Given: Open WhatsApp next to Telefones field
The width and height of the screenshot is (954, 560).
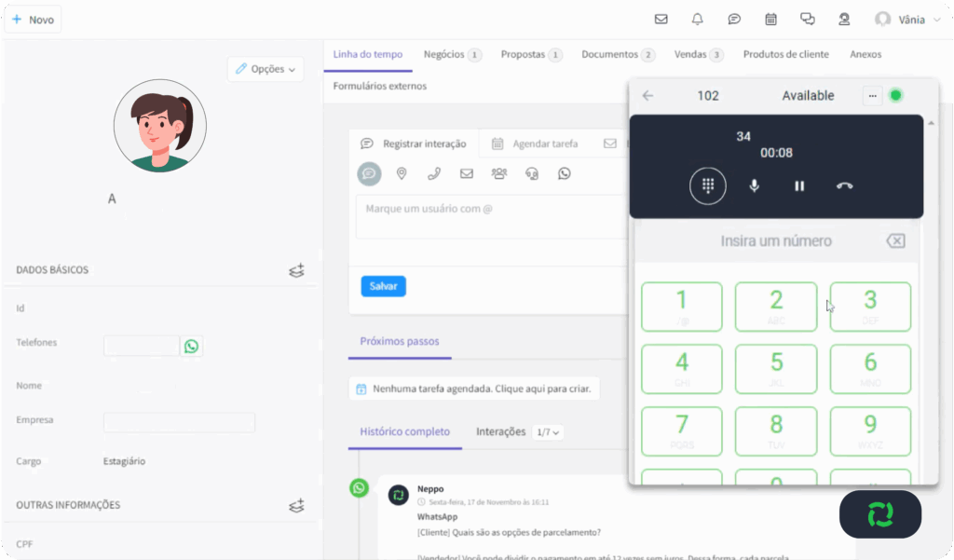Looking at the screenshot, I should 191,347.
